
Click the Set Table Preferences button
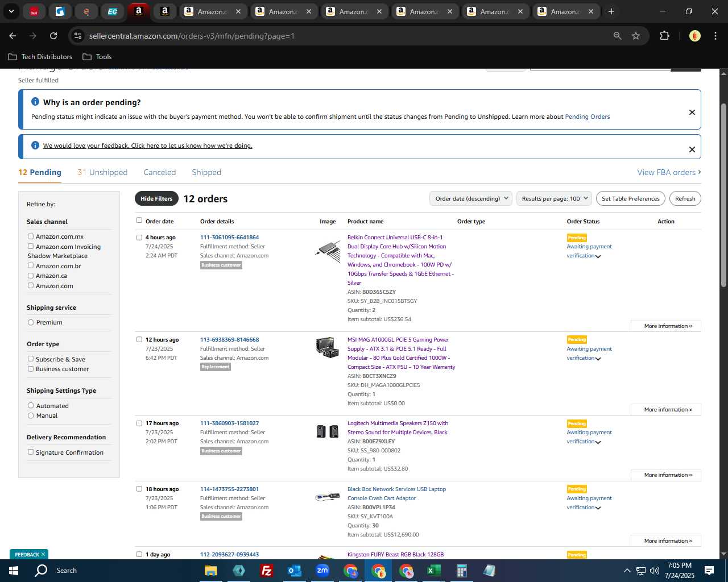click(631, 198)
